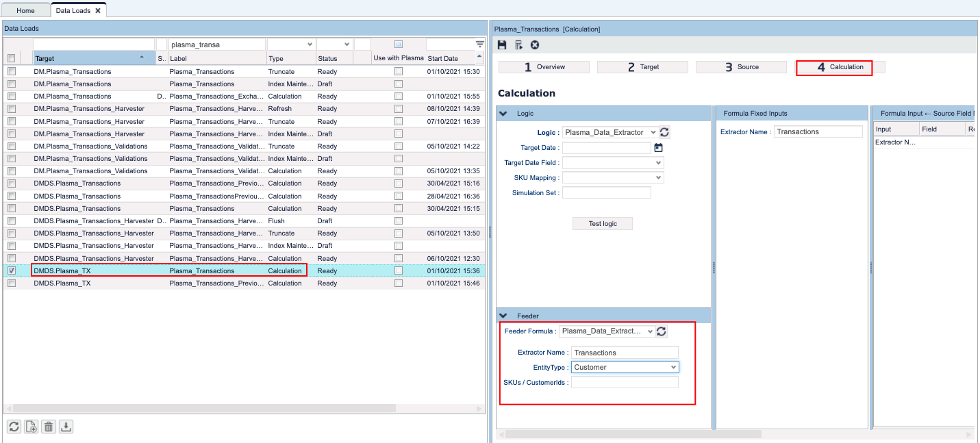
Task: Go to step 1 Overview
Action: [x=544, y=67]
